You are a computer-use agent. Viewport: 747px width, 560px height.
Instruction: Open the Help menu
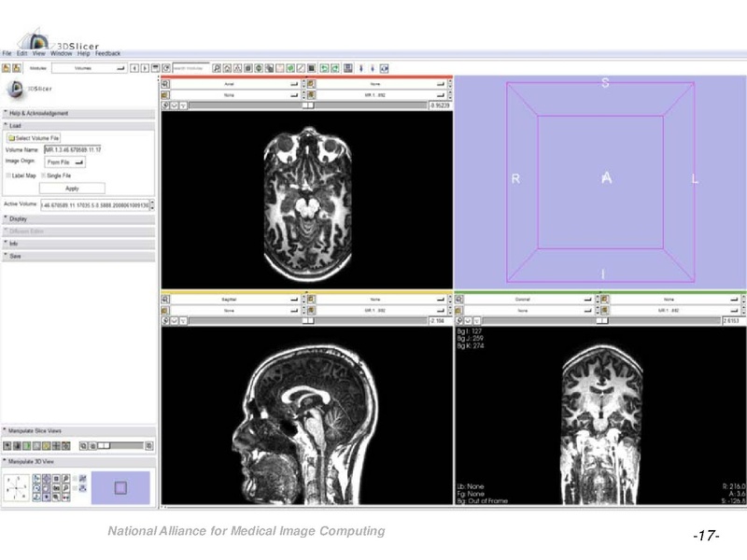tap(83, 53)
